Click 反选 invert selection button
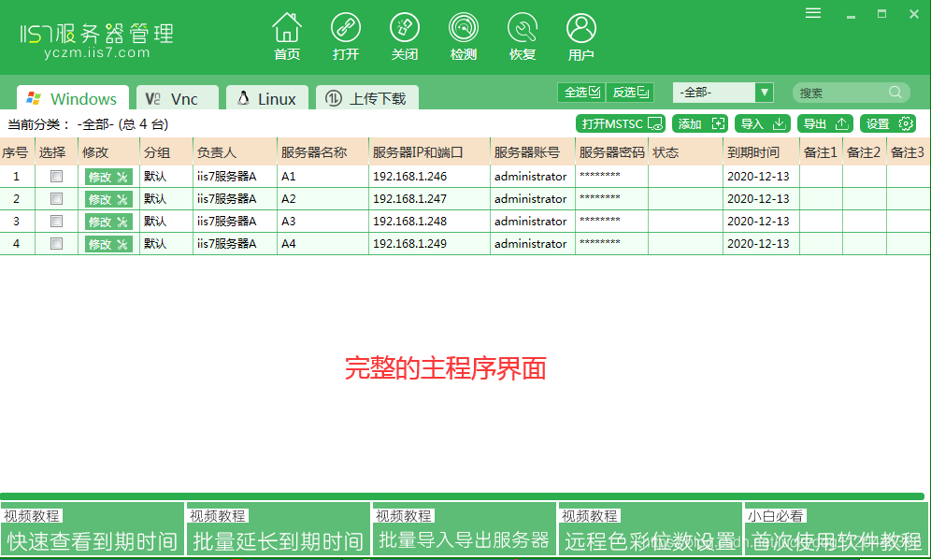This screenshot has width=931, height=560. click(630, 92)
